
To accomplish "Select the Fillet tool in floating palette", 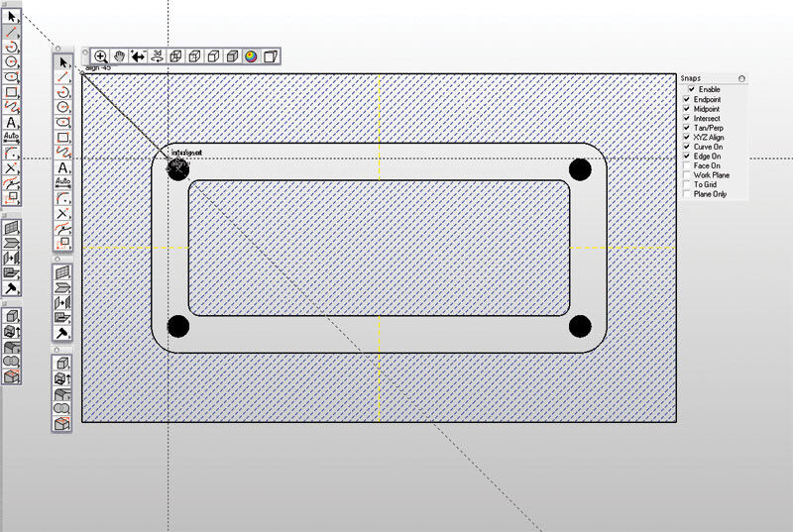I will 62,198.
